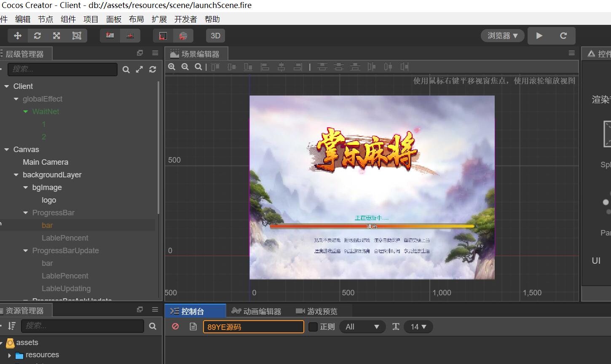Switch scene view to 3D mode
The width and height of the screenshot is (611, 364).
coord(216,36)
